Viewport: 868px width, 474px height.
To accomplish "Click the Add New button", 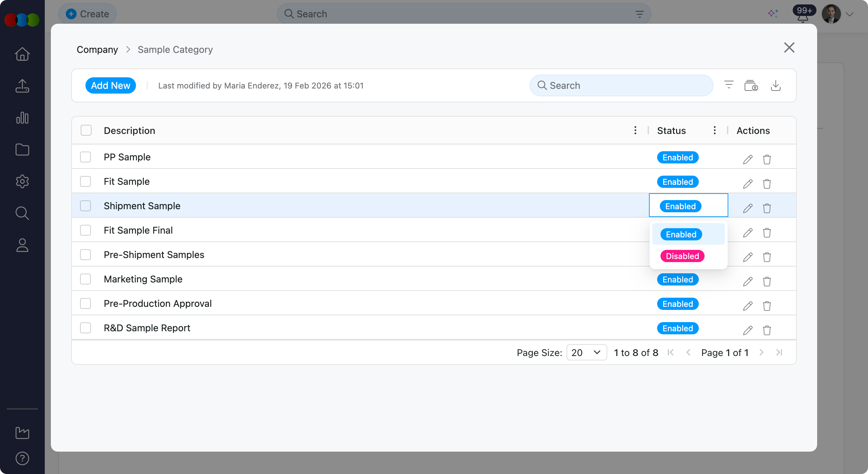I will point(111,85).
